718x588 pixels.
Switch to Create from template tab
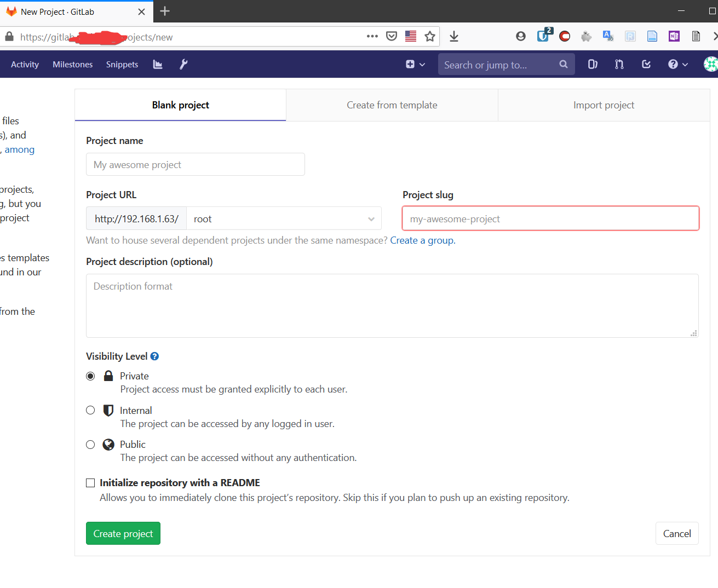coord(392,105)
